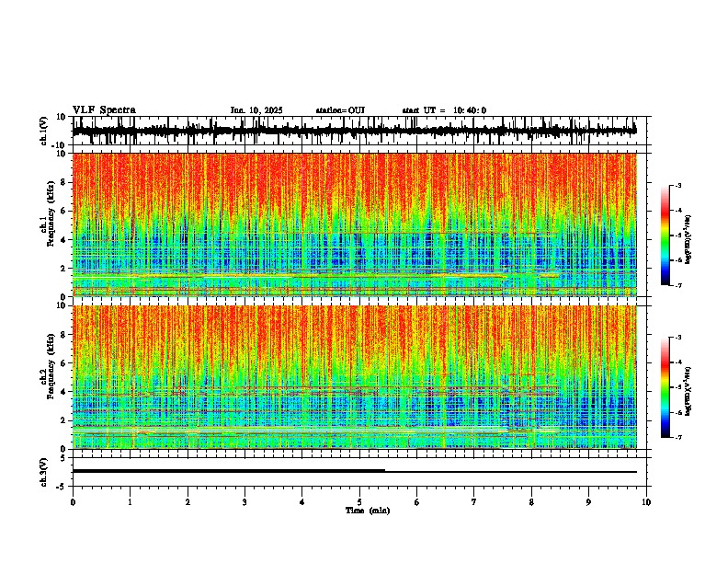Image resolution: width=728 pixels, height=563 pixels.
Task: Click the ch.1 color scale bar
Action: click(665, 236)
